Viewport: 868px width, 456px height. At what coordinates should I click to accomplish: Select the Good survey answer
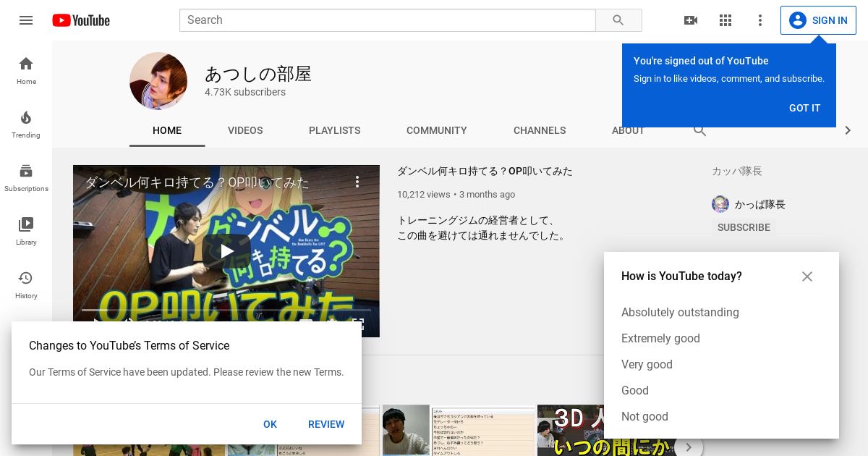(635, 391)
